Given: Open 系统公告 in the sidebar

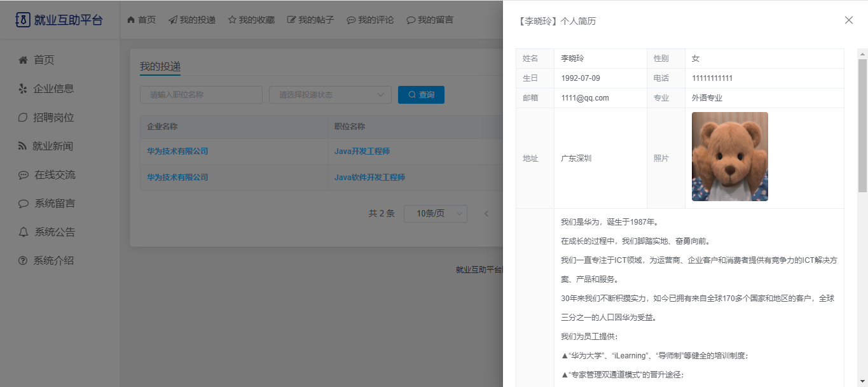Looking at the screenshot, I should point(54,232).
